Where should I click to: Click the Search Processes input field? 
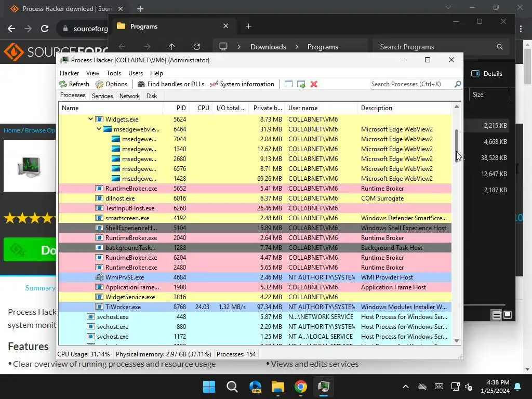tap(412, 84)
